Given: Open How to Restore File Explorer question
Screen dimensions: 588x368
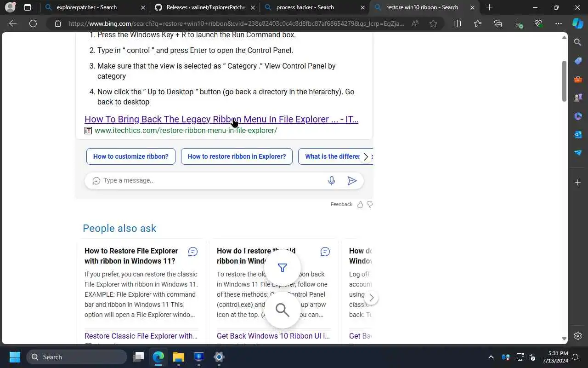Looking at the screenshot, I should coord(131,256).
